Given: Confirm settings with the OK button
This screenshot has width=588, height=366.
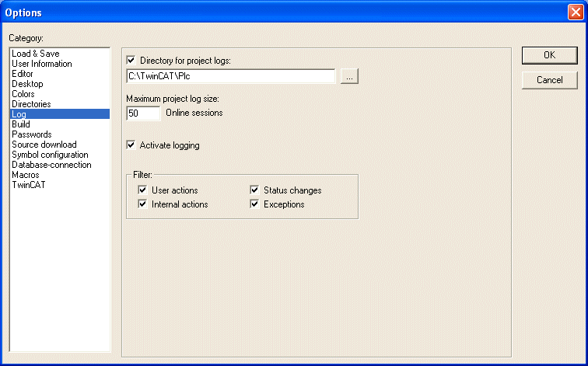Looking at the screenshot, I should [x=549, y=55].
